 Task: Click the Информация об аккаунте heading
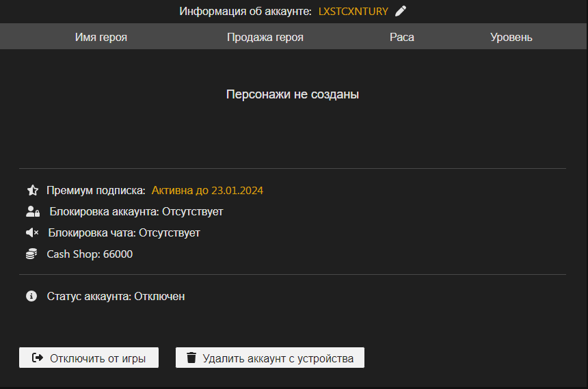(245, 12)
